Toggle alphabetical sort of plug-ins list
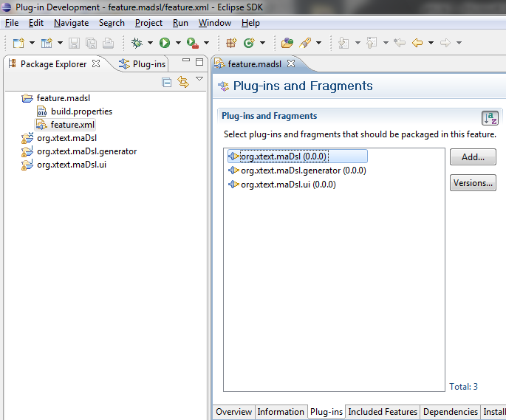506x420 pixels. click(x=490, y=118)
